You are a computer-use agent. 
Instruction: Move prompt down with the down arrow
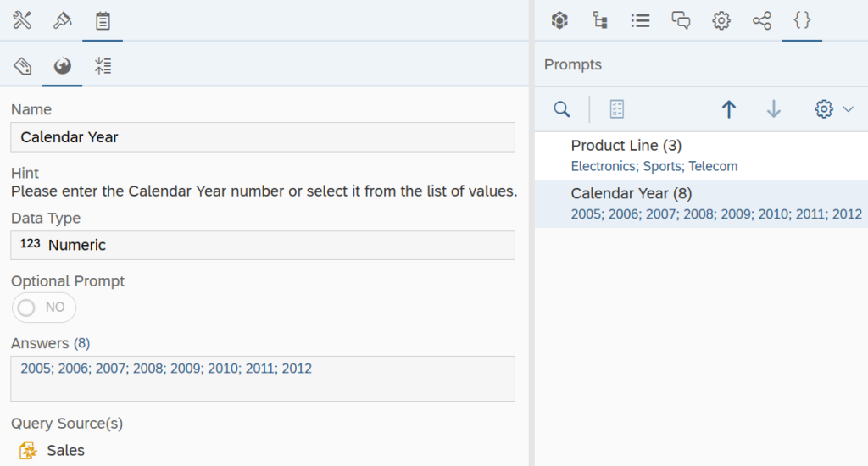click(x=773, y=109)
